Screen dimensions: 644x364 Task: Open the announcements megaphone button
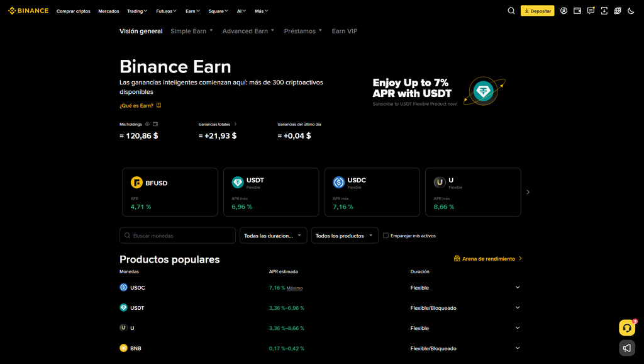click(627, 348)
